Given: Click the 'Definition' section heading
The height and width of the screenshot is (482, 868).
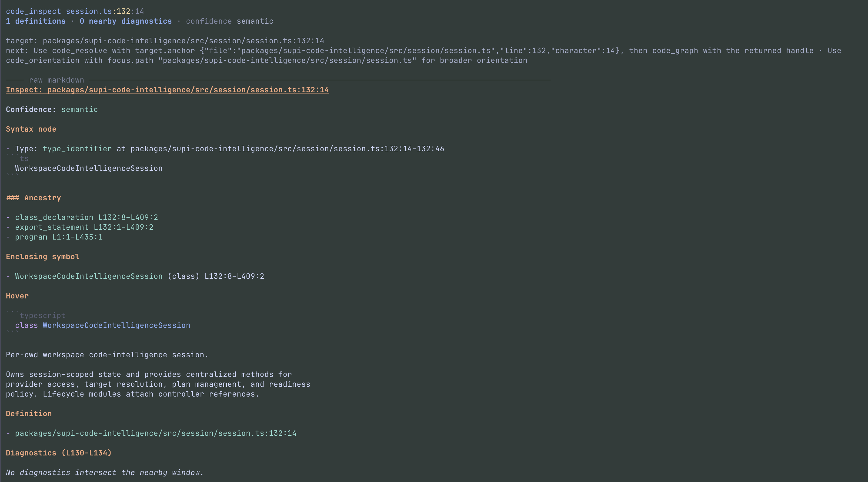Looking at the screenshot, I should [x=29, y=414].
